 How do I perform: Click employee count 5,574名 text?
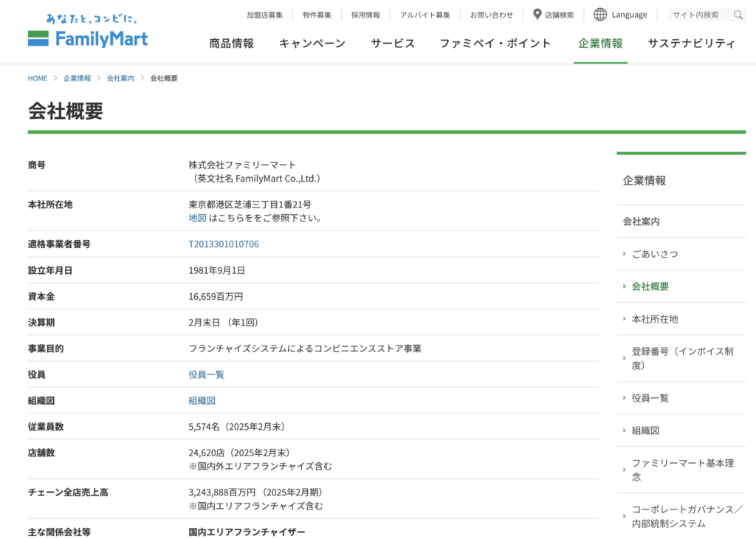click(x=204, y=427)
